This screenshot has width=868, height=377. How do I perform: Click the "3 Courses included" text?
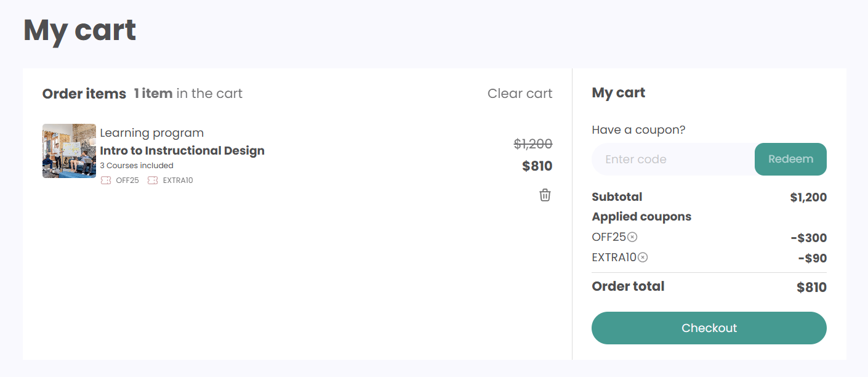click(x=137, y=166)
